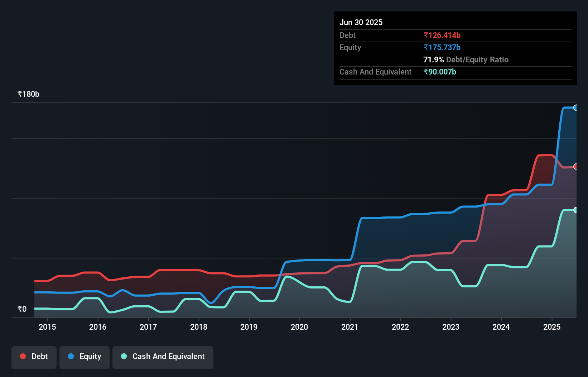
Task: Toggle the Equity series legend button
Action: point(85,357)
